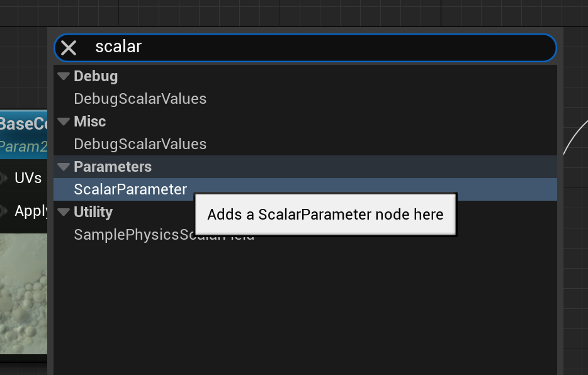
Task: Select DebugScalarValues under the Debug category
Action: (x=140, y=99)
